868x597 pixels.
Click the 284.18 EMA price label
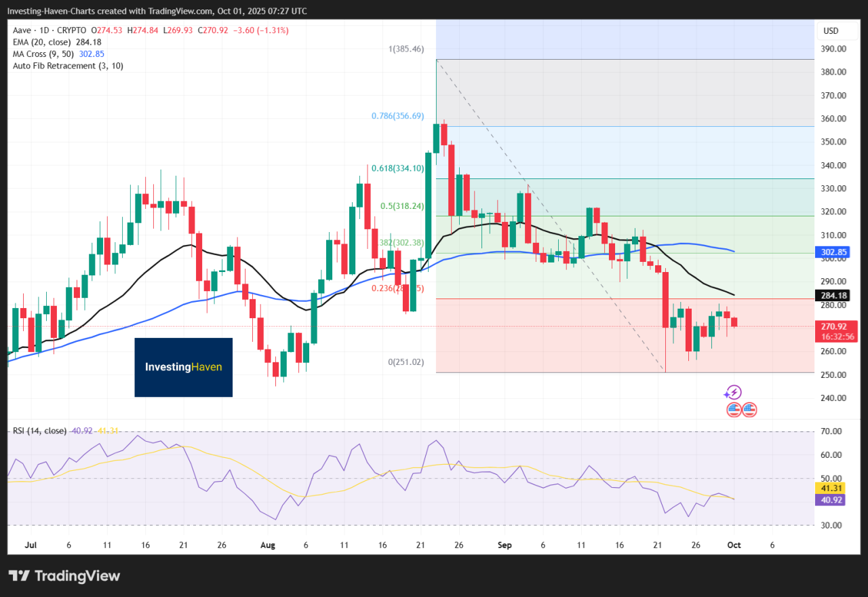click(x=835, y=295)
